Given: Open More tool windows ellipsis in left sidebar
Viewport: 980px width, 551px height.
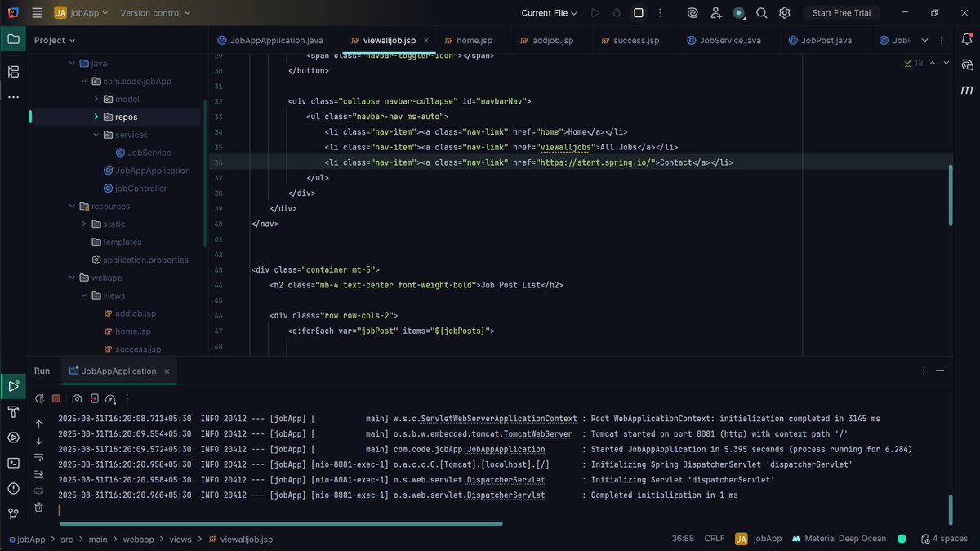Looking at the screenshot, I should pyautogui.click(x=13, y=97).
